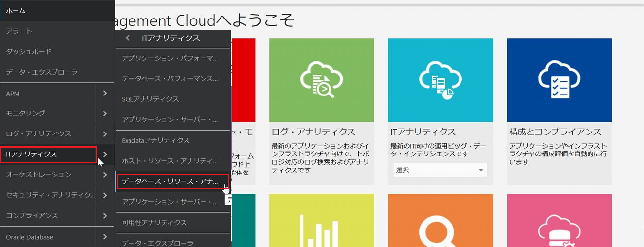Click the green ログ・アナリティクス cloud tile

[321, 80]
